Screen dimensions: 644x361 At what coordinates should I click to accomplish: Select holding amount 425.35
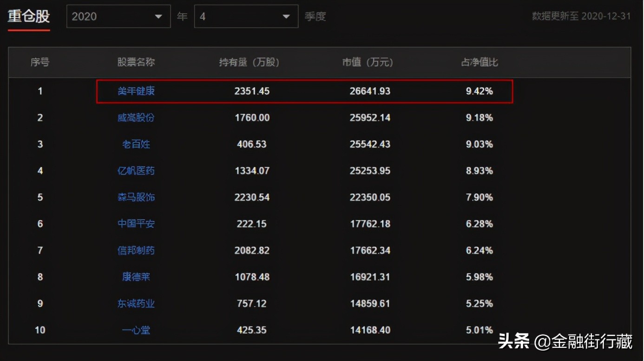[x=252, y=330]
